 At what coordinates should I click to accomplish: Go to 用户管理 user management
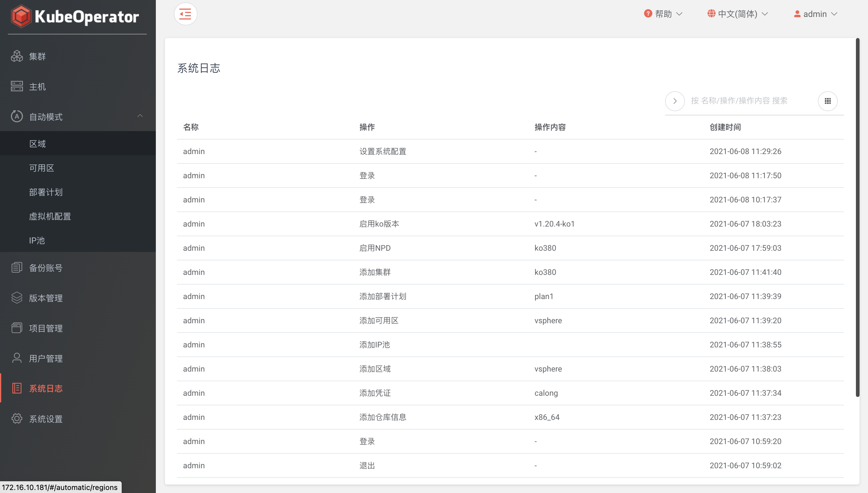coord(46,358)
